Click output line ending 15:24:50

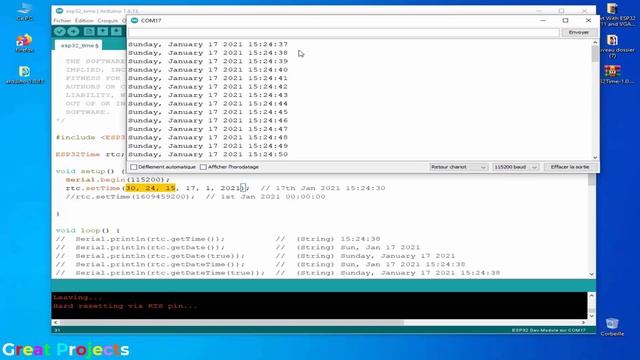pos(208,154)
